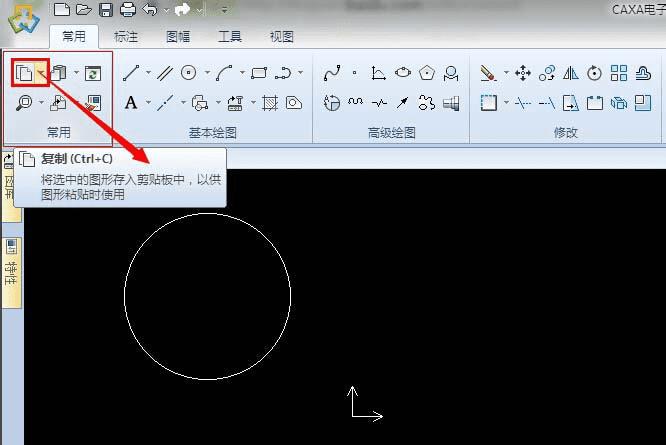The image size is (666, 445).
Task: Select the shaft/hole gray part icon
Action: pos(451,103)
